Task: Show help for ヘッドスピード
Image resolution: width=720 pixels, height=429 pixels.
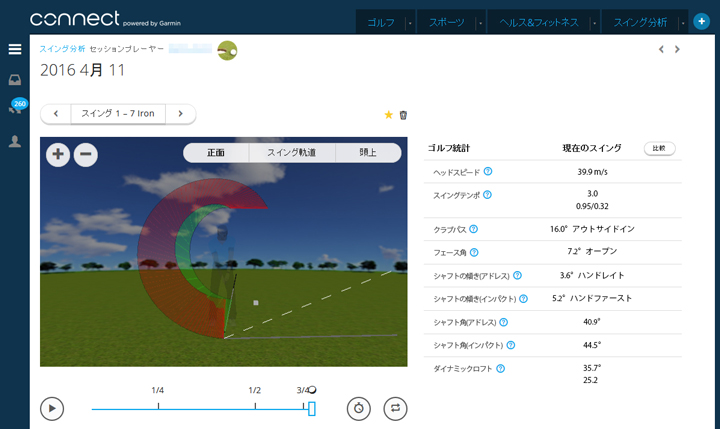Action: coord(488,172)
